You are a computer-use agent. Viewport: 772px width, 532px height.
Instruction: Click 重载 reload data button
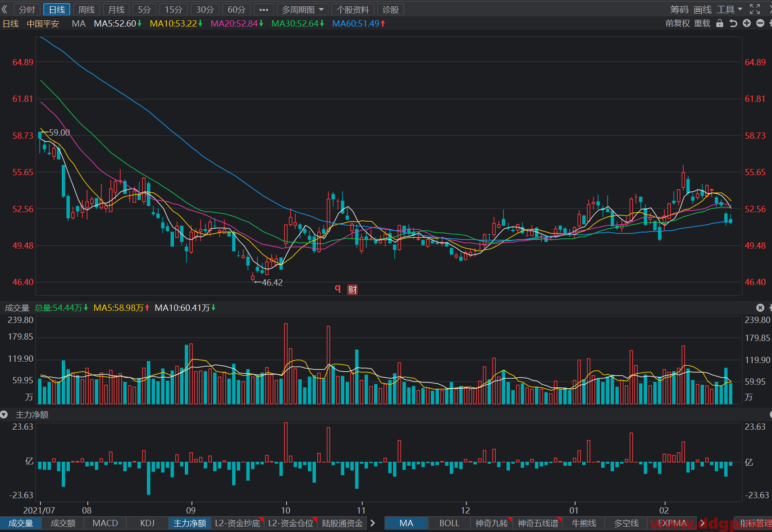point(702,23)
